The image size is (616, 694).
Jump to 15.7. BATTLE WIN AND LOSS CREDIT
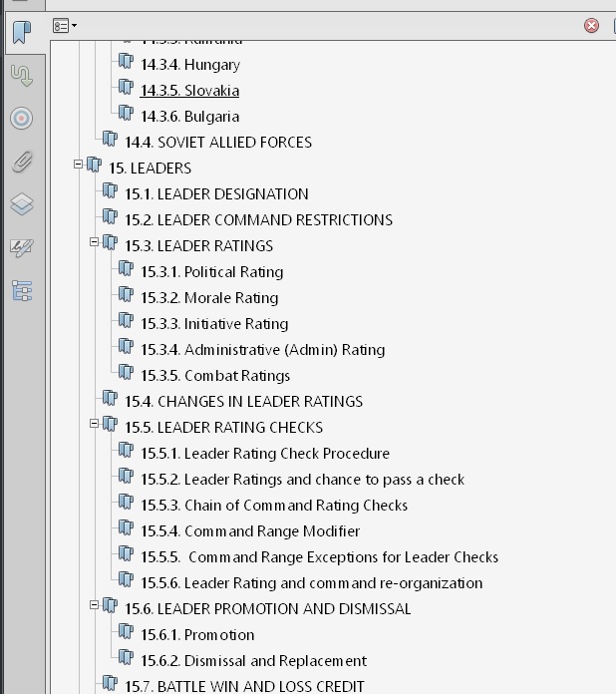click(x=244, y=686)
